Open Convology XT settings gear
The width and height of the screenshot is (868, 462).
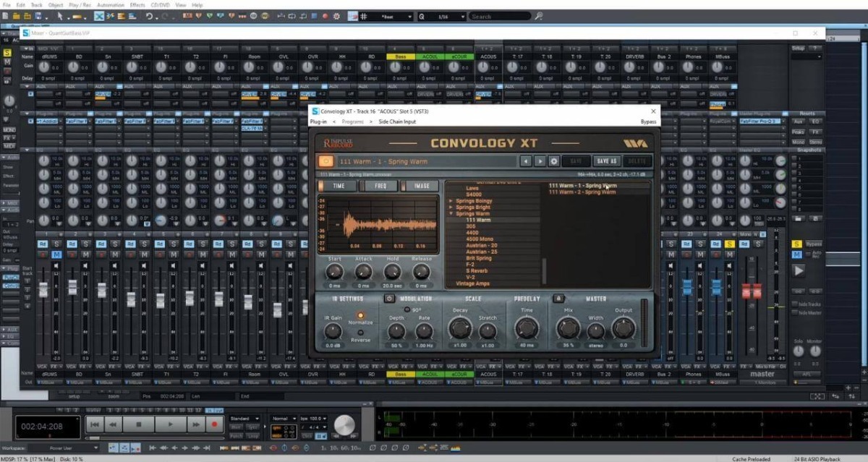(x=554, y=162)
